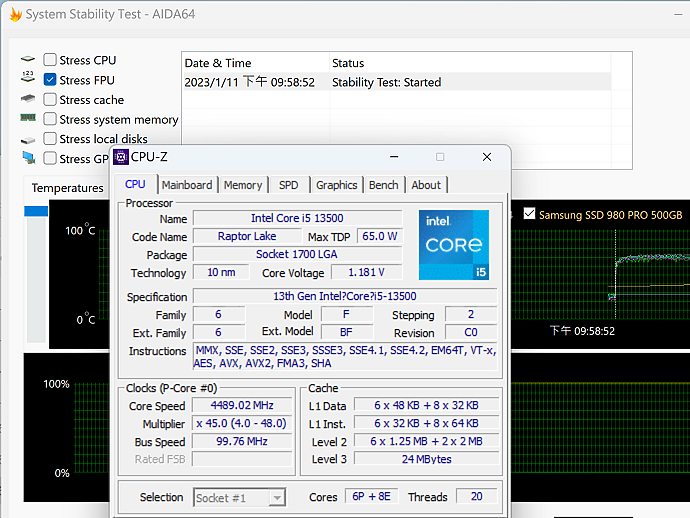The height and width of the screenshot is (518, 690).
Task: Click the Code Name value Raptor Lake
Action: tap(247, 236)
